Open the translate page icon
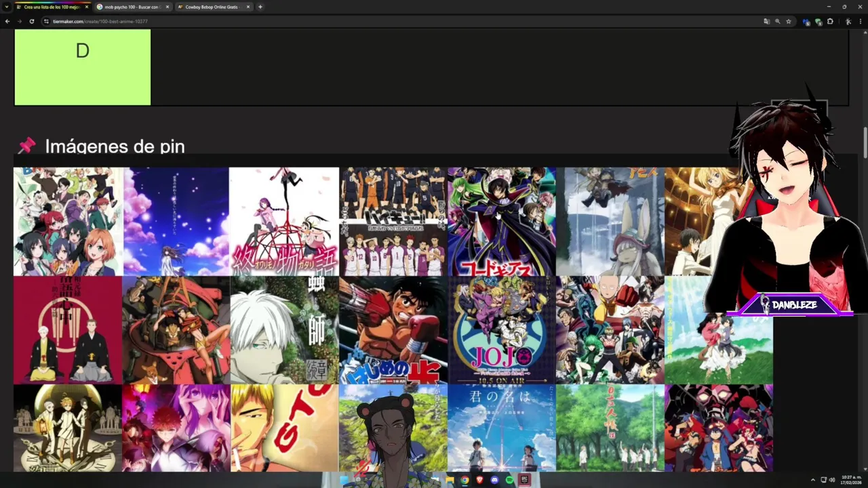Viewport: 868px width, 488px height. [767, 21]
